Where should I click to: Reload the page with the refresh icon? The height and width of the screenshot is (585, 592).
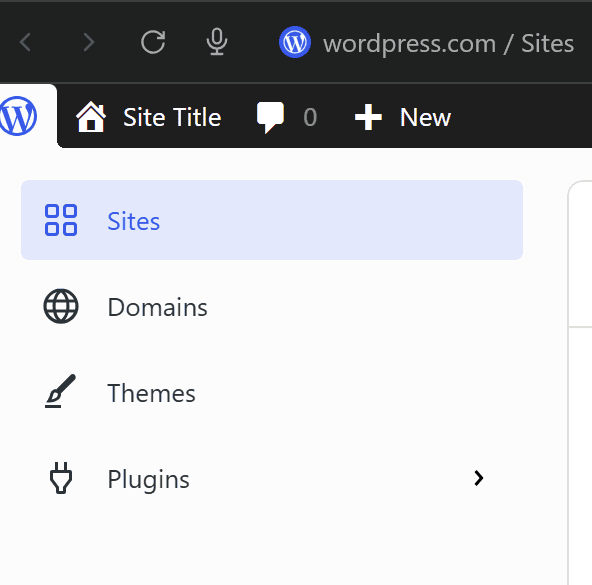click(153, 42)
